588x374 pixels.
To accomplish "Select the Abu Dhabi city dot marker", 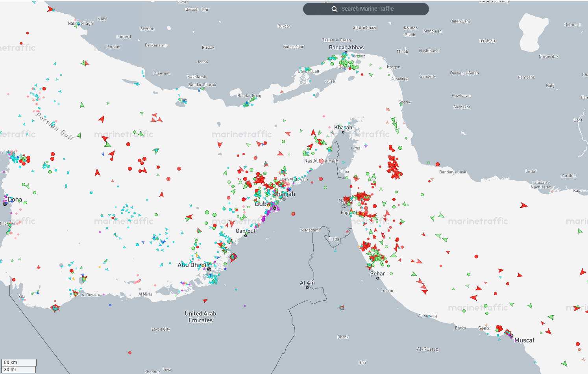I will (x=209, y=270).
